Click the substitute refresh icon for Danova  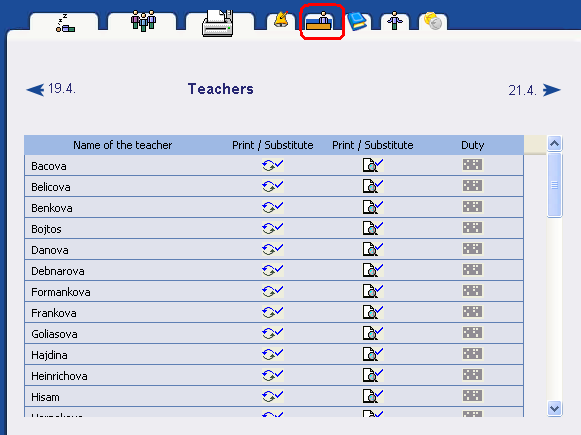tap(273, 249)
